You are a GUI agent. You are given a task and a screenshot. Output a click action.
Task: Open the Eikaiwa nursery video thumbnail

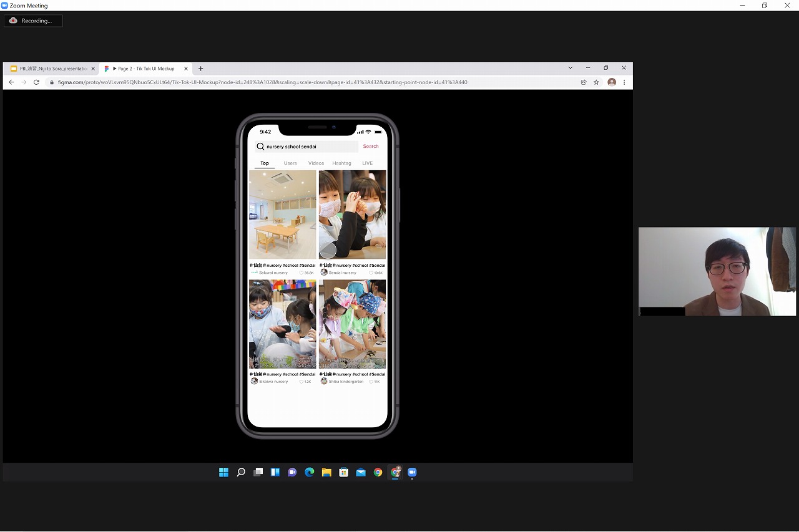[283, 324]
